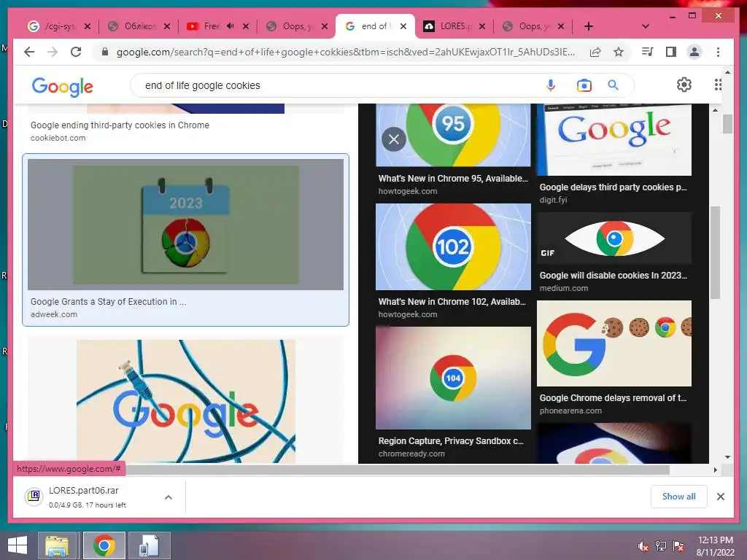Click the LORES.part06.rar file icon

click(34, 496)
